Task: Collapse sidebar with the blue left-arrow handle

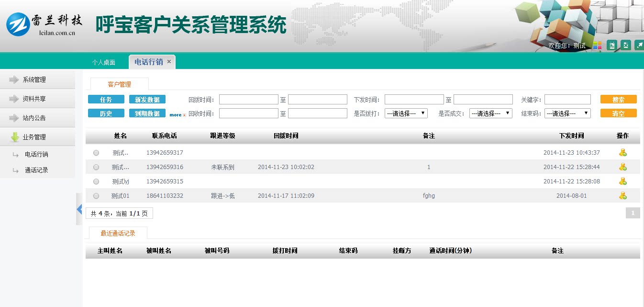Action: (79, 209)
